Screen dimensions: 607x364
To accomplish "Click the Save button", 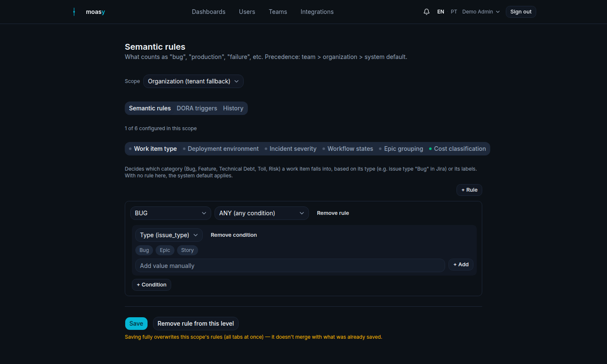I will click(x=136, y=324).
